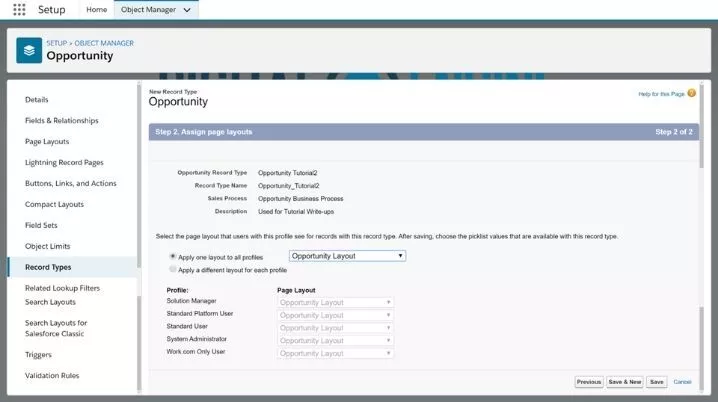Click the help question mark icon
The height and width of the screenshot is (402, 718).
coord(691,93)
